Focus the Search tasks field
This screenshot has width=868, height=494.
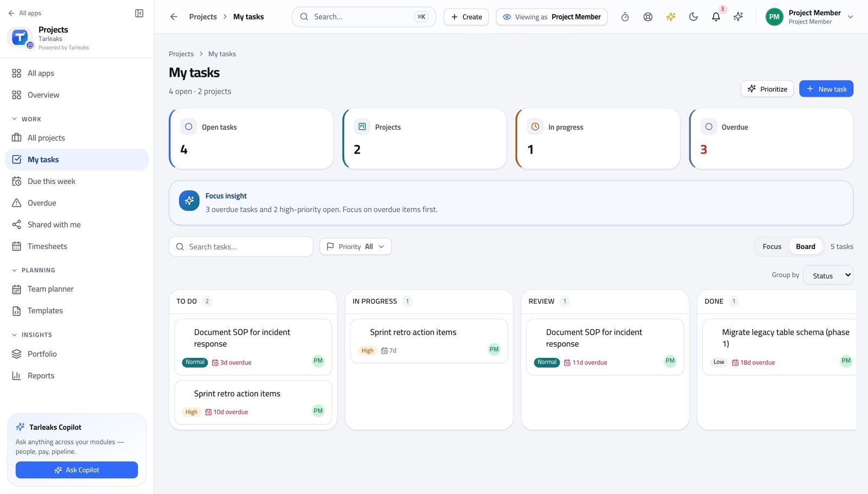(241, 247)
